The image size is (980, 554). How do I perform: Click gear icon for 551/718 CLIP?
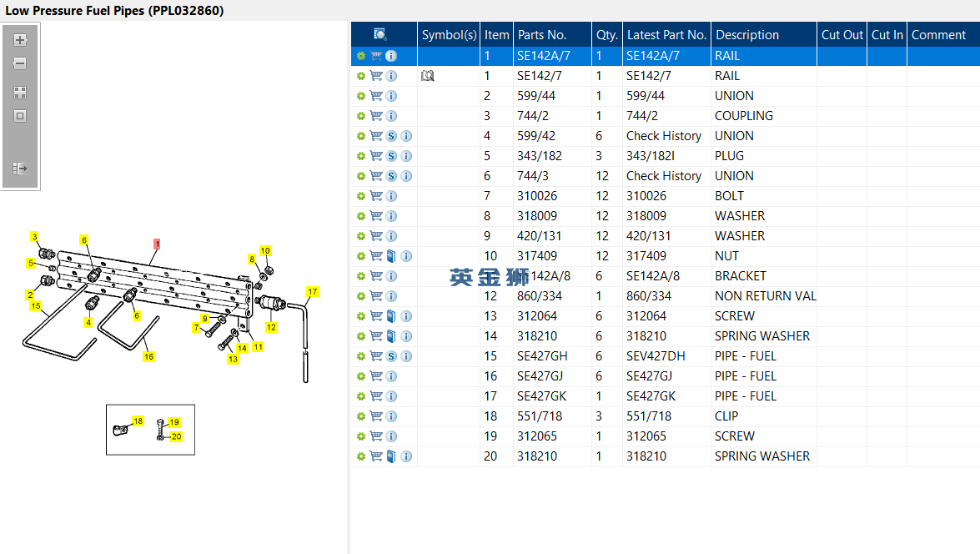(360, 415)
